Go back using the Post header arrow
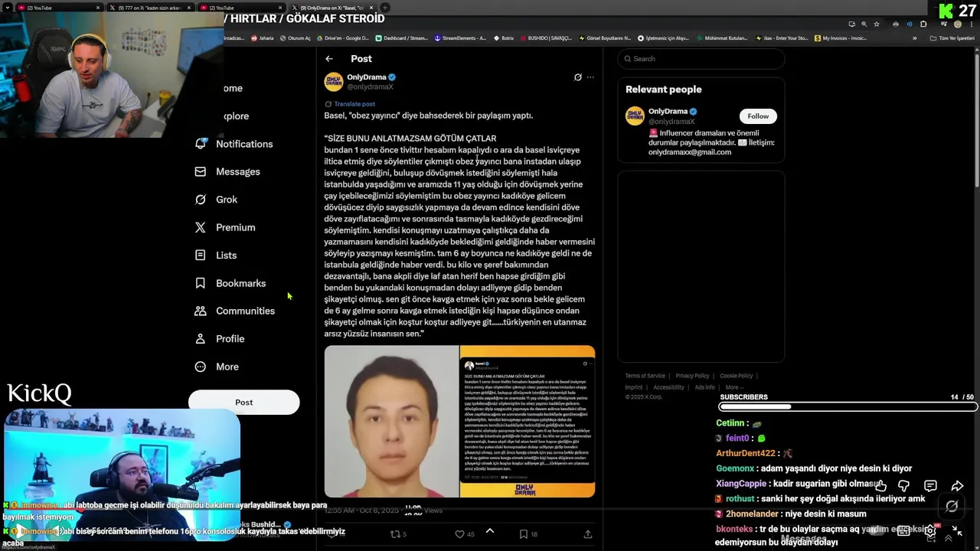The height and width of the screenshot is (551, 980). click(x=329, y=59)
